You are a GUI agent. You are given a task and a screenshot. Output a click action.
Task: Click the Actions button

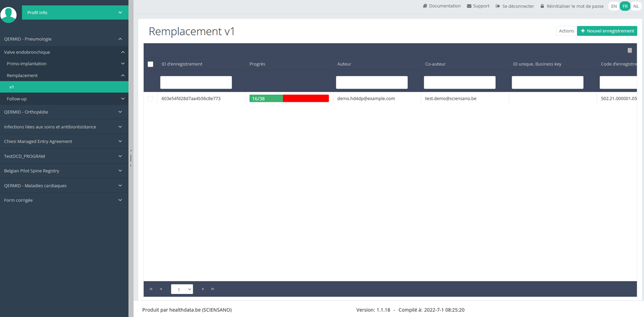[566, 31]
